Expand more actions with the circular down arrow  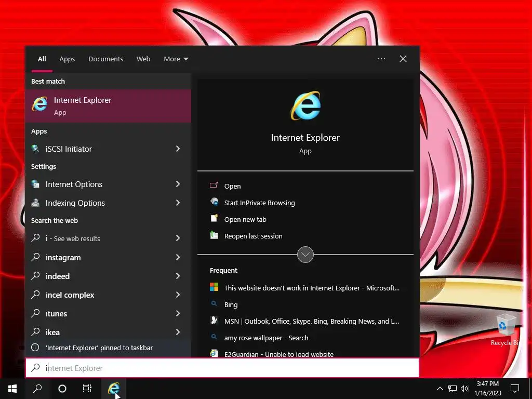(x=305, y=255)
